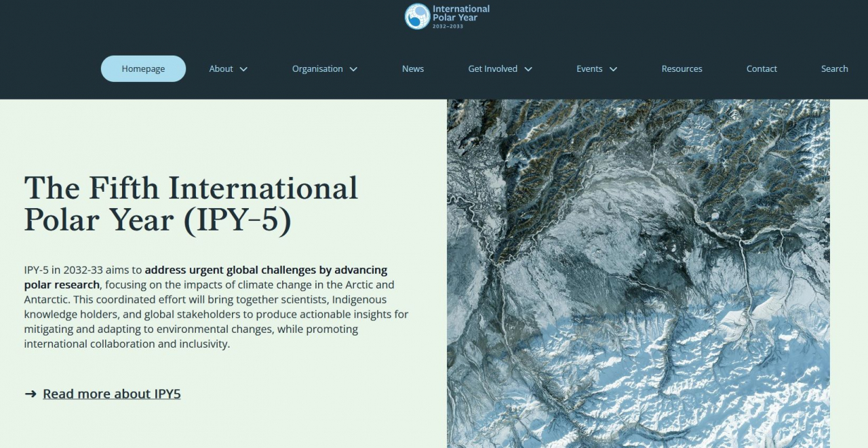Open the Get Involved menu item
868x448 pixels.
(x=492, y=68)
